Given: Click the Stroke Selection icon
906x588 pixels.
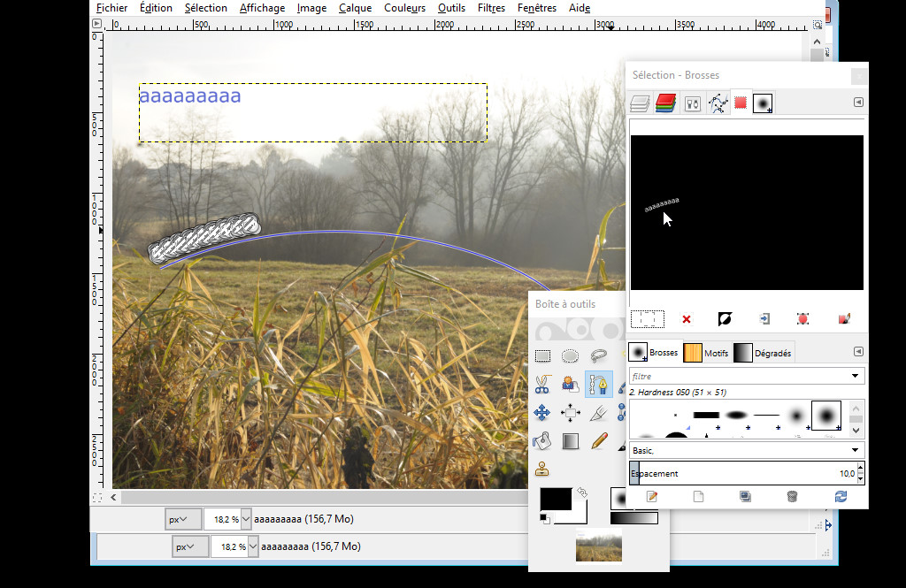Looking at the screenshot, I should (843, 319).
